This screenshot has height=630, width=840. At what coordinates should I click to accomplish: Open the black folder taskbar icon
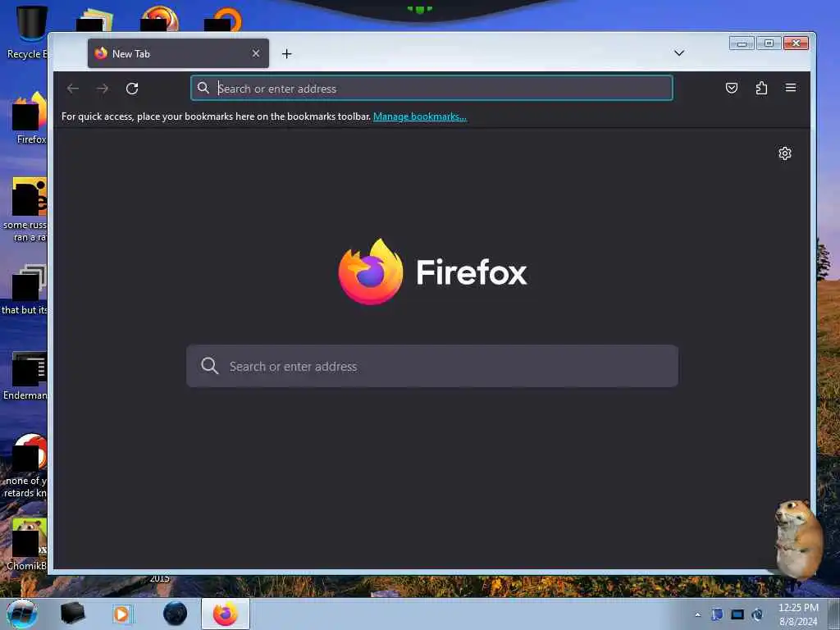tap(72, 614)
